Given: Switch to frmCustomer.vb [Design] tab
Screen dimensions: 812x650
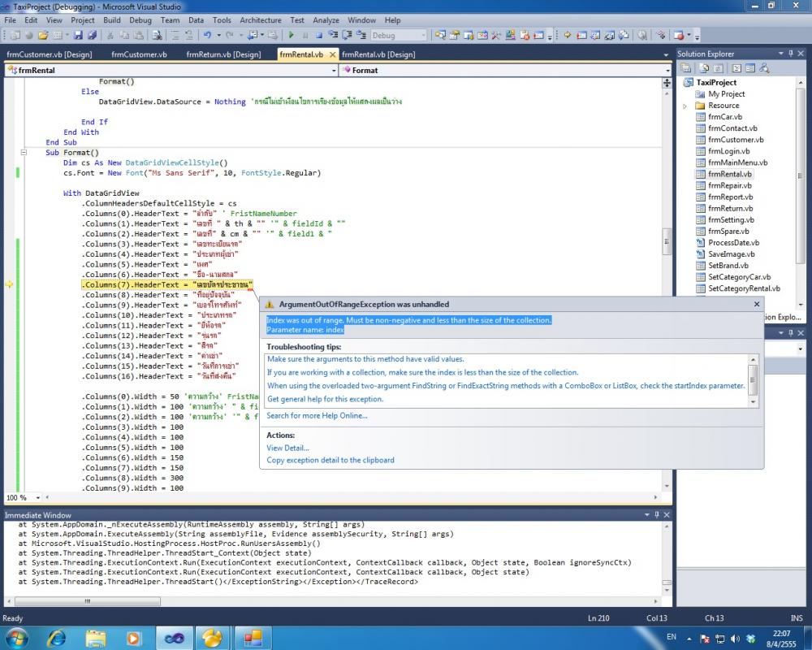Looking at the screenshot, I should (x=50, y=54).
